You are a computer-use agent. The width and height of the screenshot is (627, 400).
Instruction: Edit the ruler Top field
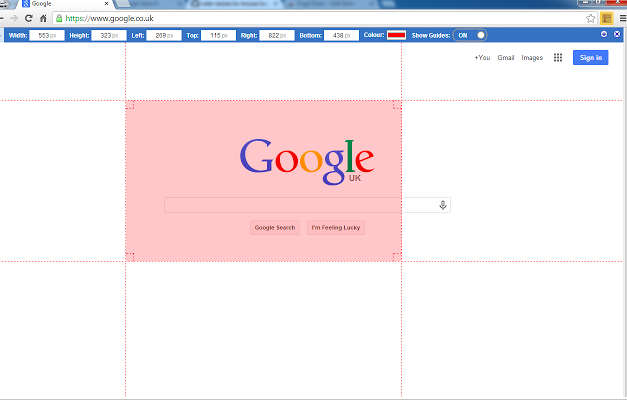pyautogui.click(x=218, y=36)
